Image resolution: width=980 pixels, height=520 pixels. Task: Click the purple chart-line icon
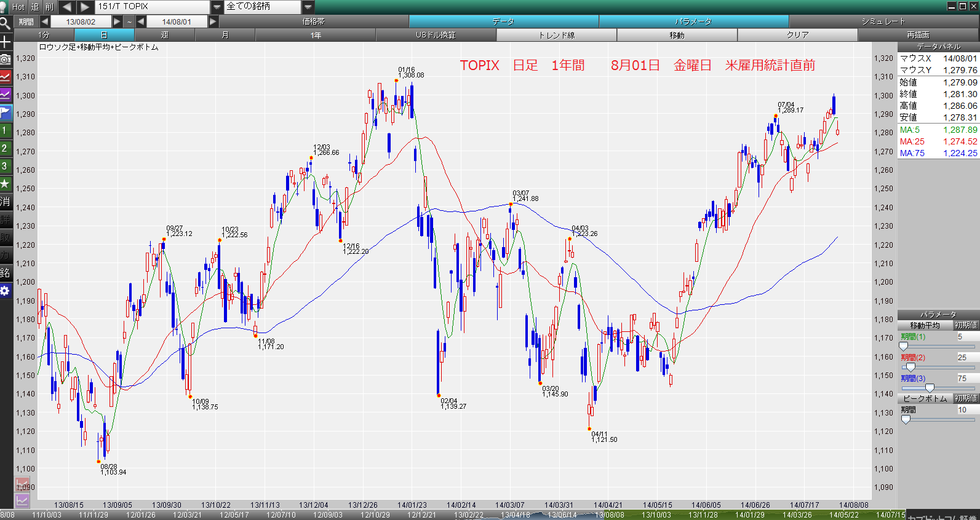pyautogui.click(x=6, y=95)
